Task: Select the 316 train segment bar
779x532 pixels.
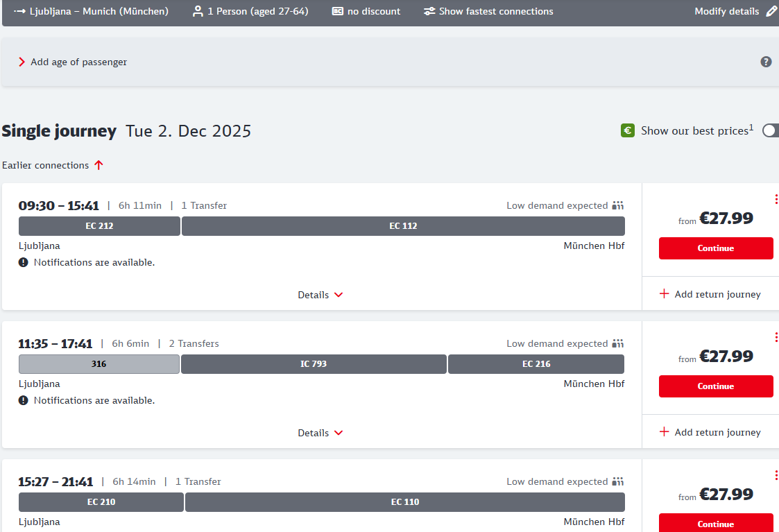Action: coord(99,364)
